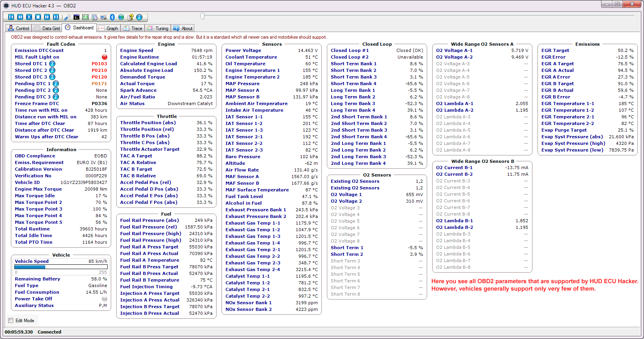This screenshot has width=644, height=339.
Task: Select the Dashboard tab
Action: (x=79, y=28)
